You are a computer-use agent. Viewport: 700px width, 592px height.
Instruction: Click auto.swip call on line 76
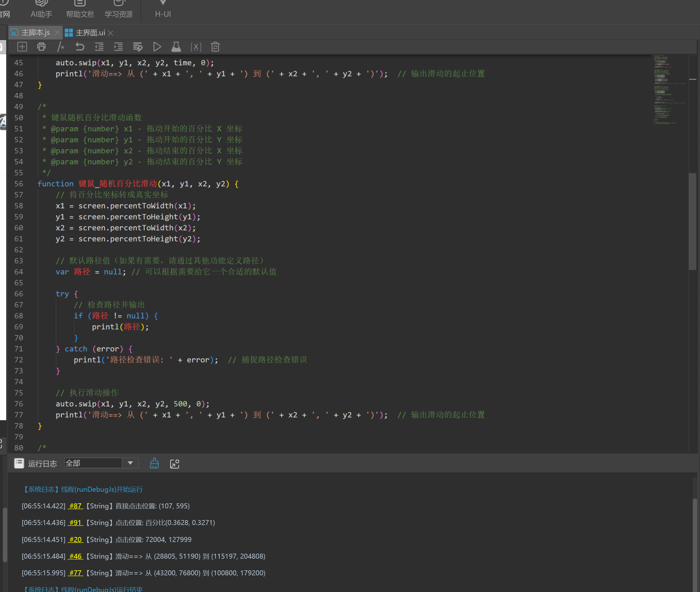click(133, 404)
